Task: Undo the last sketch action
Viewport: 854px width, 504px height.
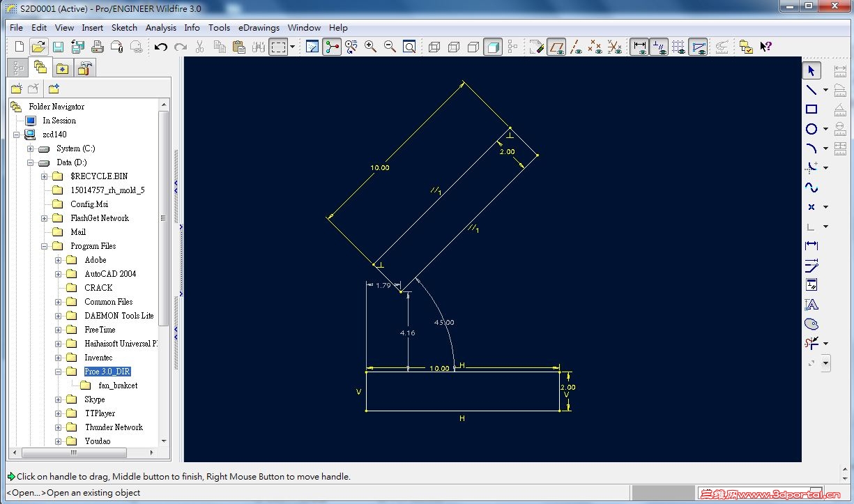Action: (161, 47)
